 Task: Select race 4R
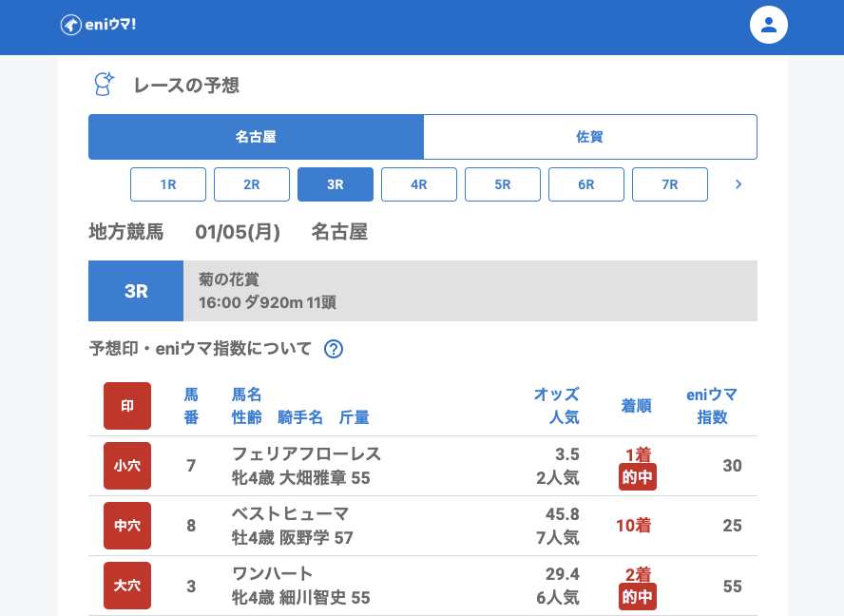(x=419, y=184)
